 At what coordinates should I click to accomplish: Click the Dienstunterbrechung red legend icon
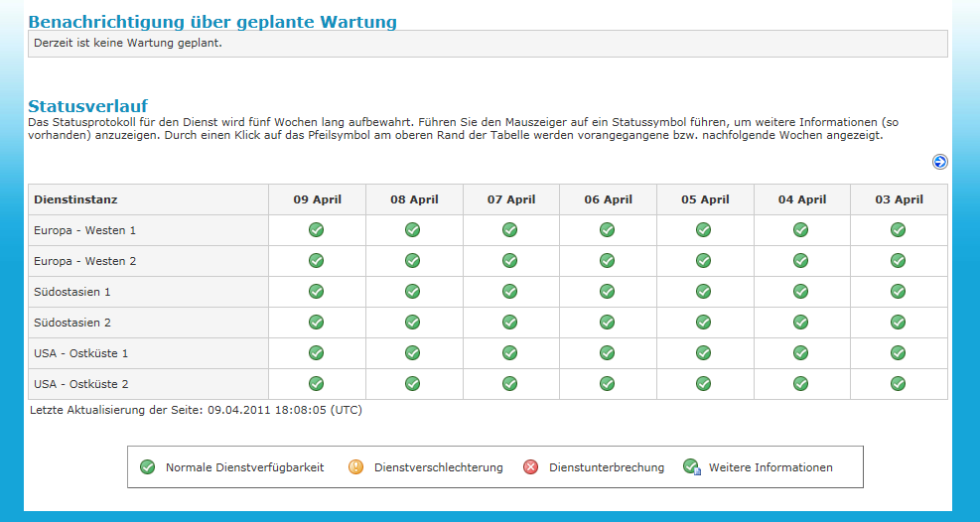(x=531, y=467)
